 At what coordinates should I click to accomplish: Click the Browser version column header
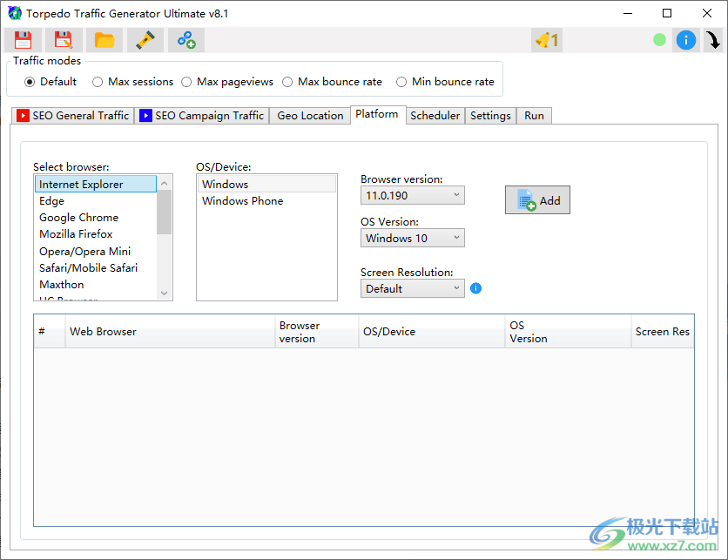pos(317,332)
